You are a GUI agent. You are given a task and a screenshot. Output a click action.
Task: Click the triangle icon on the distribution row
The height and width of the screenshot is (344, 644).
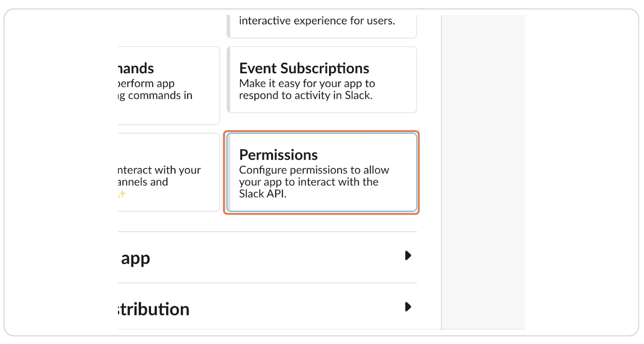[x=407, y=307]
